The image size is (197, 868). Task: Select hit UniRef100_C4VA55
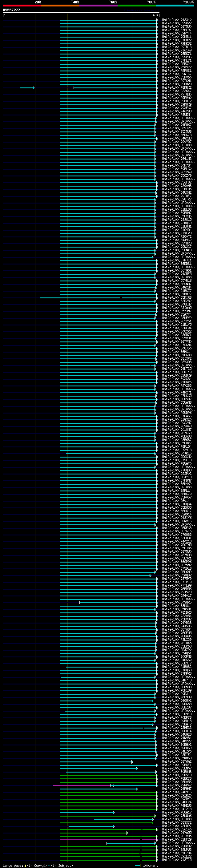pos(176,833)
